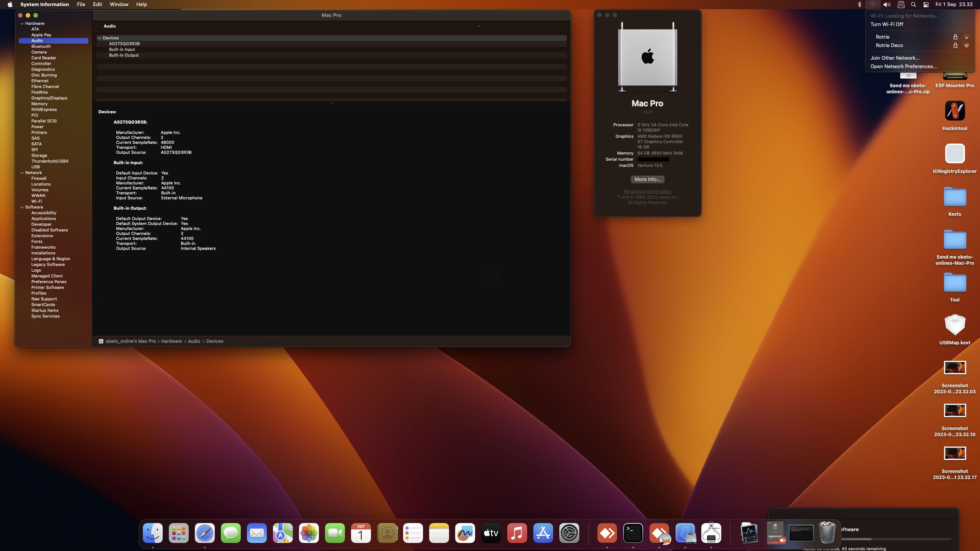
Task: Open Control Center menu bar icon
Action: (x=926, y=5)
